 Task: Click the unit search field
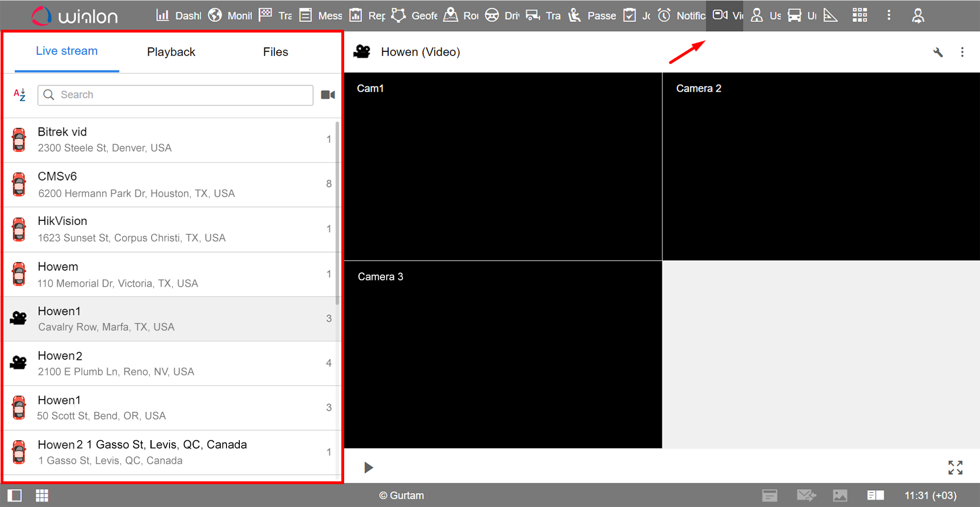coord(176,95)
